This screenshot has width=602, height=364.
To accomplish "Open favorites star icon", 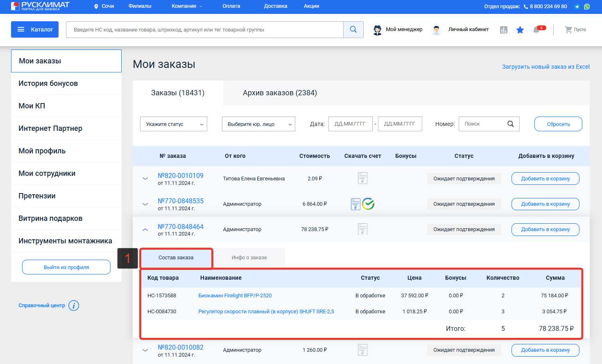I will pos(520,30).
